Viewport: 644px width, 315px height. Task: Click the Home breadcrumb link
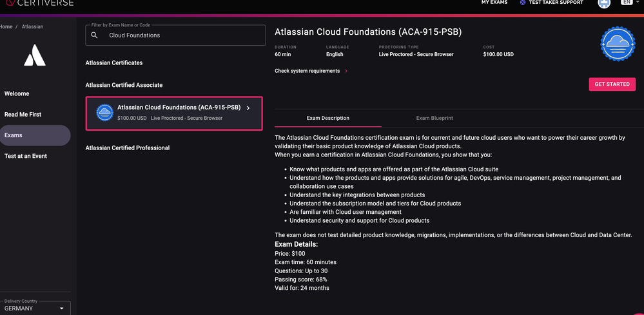pos(6,26)
